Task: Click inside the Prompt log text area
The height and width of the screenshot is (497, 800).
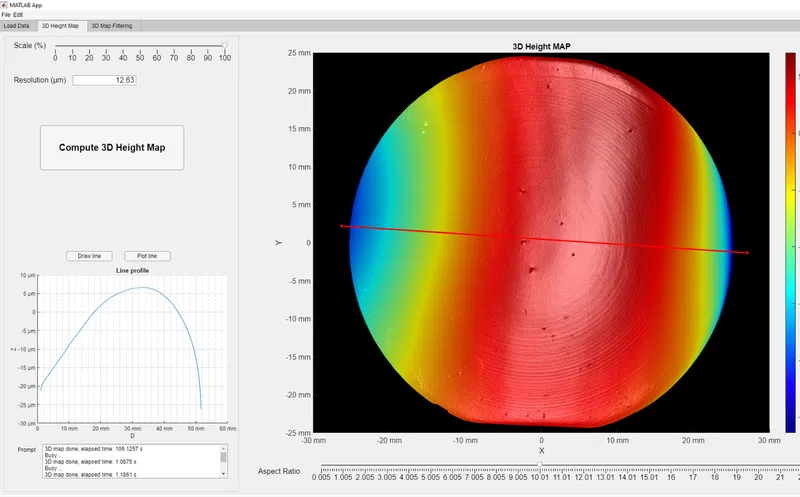Action: 131,461
